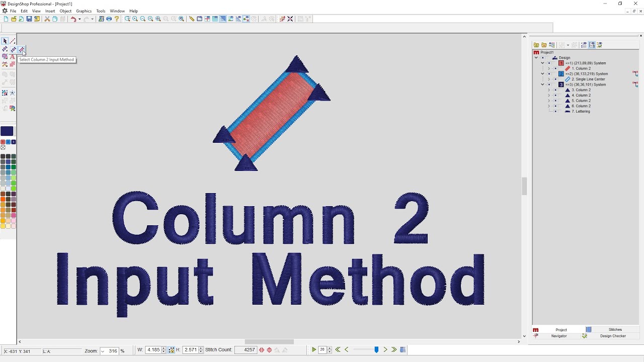
Task: Click the stitch playback speed slider handle
Action: click(x=376, y=349)
